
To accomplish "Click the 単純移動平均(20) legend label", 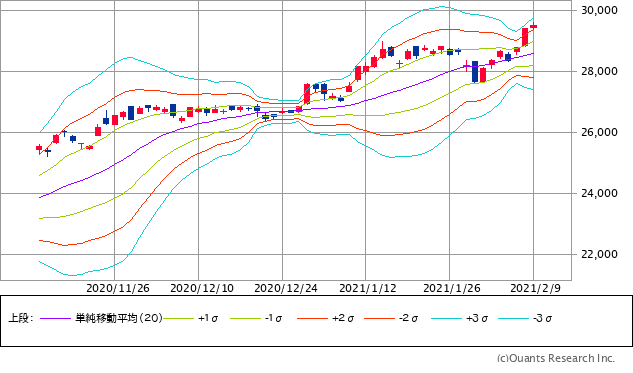I will click(x=119, y=318).
